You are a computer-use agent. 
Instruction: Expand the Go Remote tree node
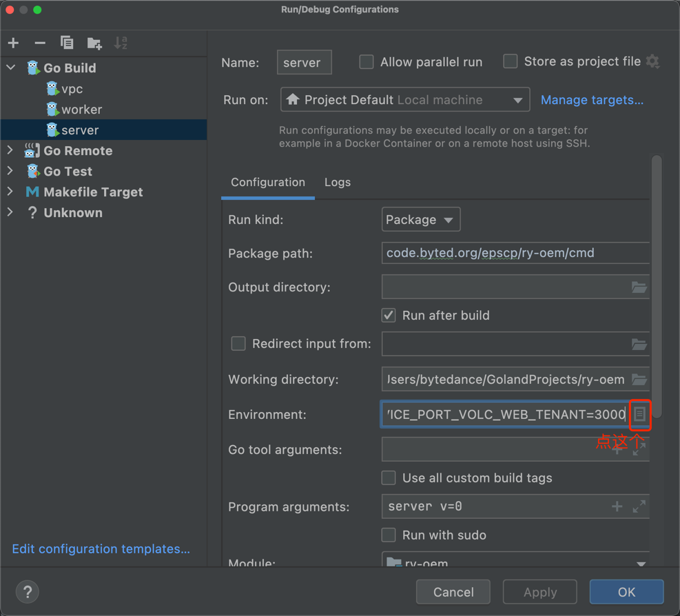click(10, 150)
